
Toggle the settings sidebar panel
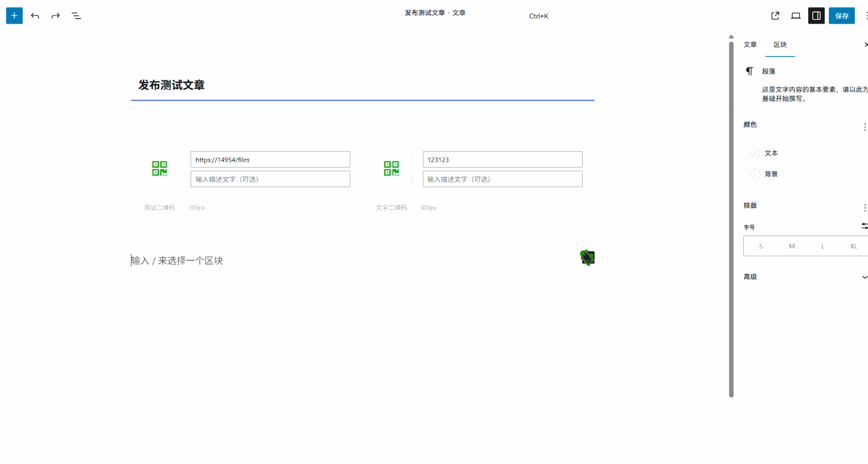(x=816, y=15)
